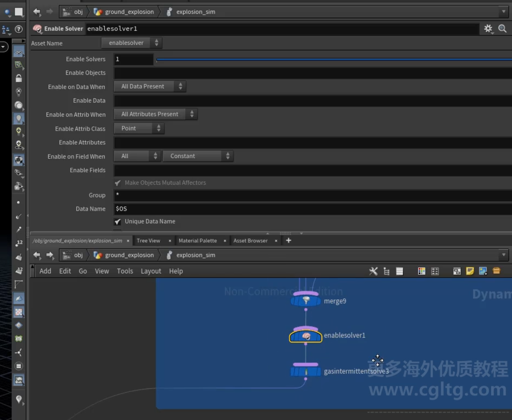Click the parameter search magnifier icon
Screen dimensions: 512x420
click(502, 29)
